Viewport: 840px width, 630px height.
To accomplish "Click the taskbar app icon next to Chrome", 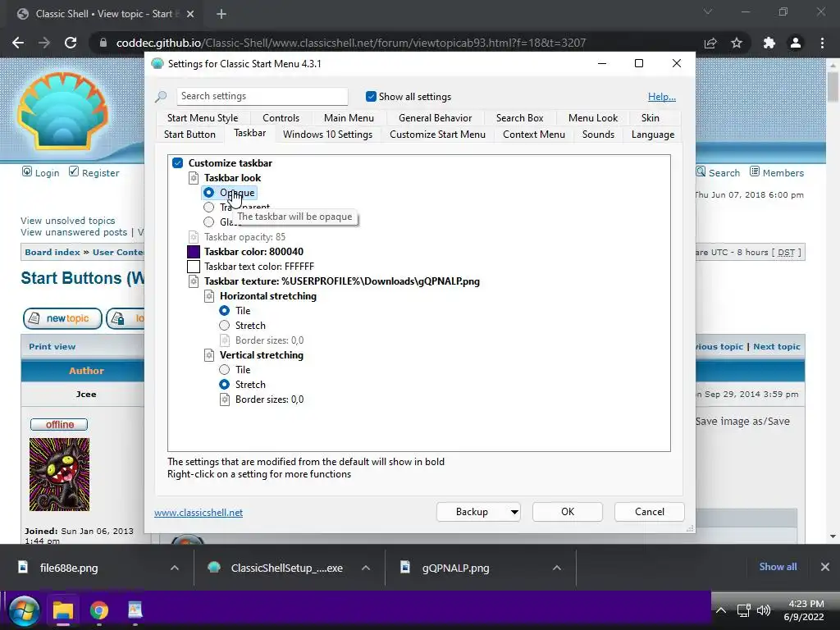I will (135, 610).
